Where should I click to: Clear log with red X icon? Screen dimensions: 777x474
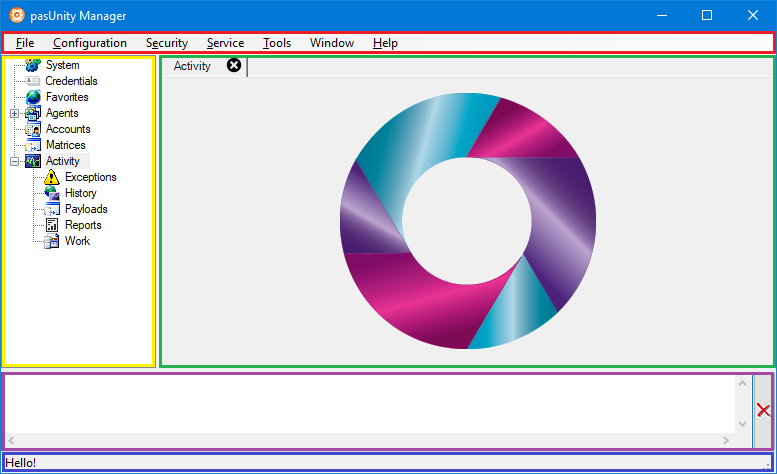coord(763,411)
